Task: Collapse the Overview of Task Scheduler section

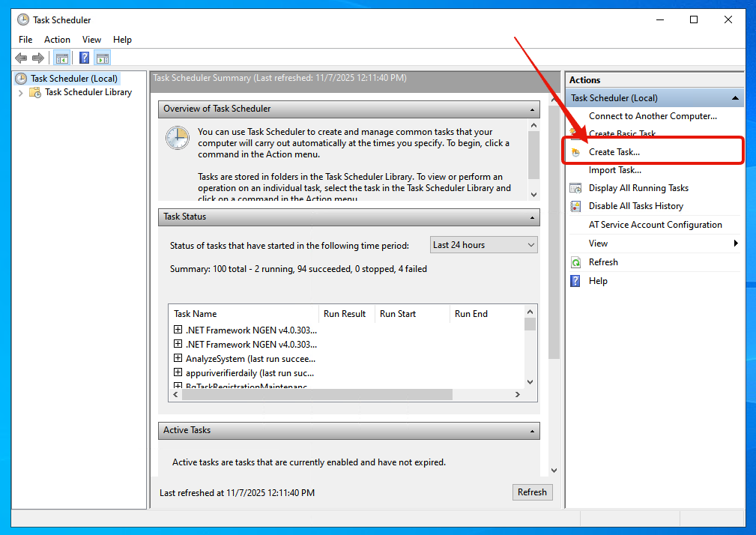Action: [532, 109]
